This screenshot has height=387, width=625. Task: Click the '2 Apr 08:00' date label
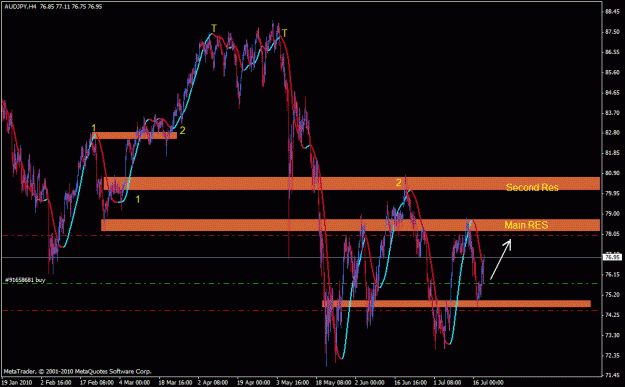click(213, 383)
